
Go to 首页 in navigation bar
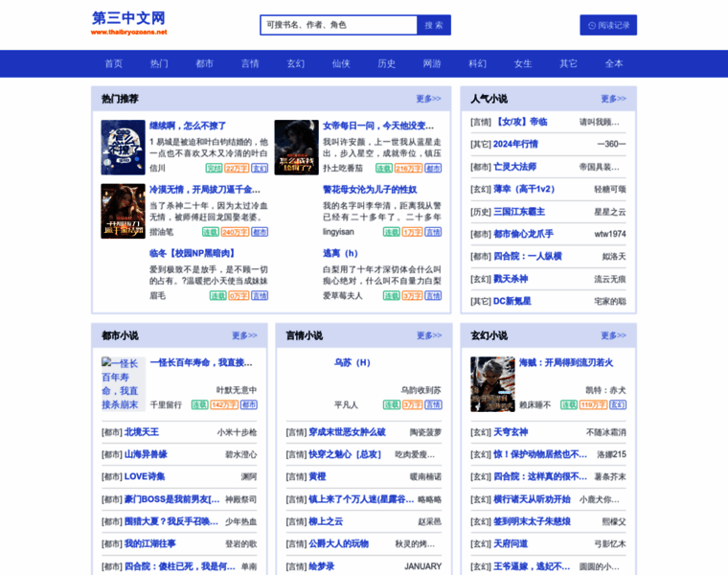(114, 63)
